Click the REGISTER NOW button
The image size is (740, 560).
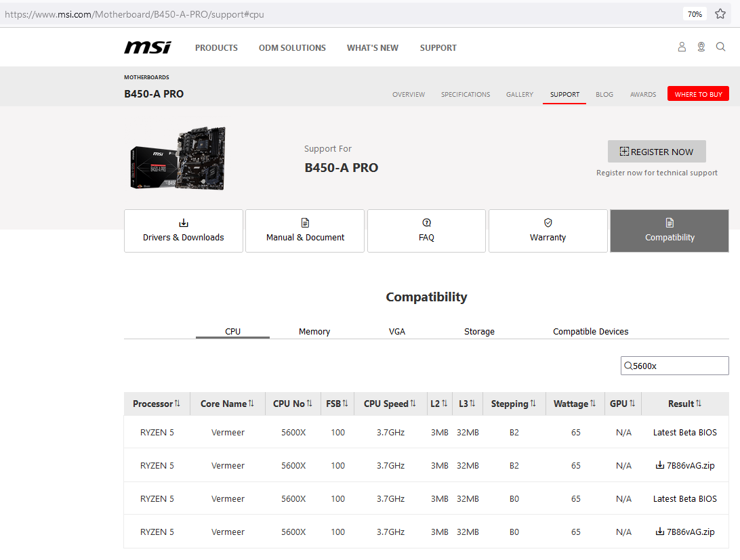657,152
